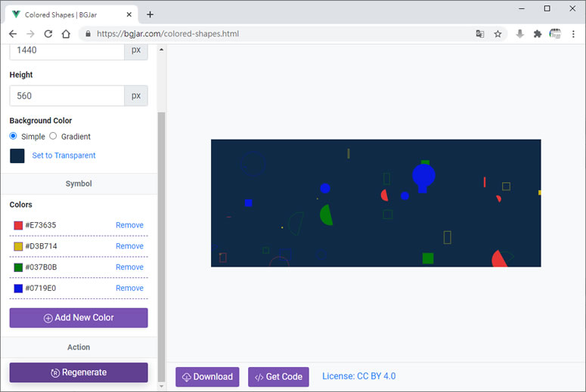Click Set to Transparent link
Screen dimensions: 586x392
pyautogui.click(x=64, y=156)
